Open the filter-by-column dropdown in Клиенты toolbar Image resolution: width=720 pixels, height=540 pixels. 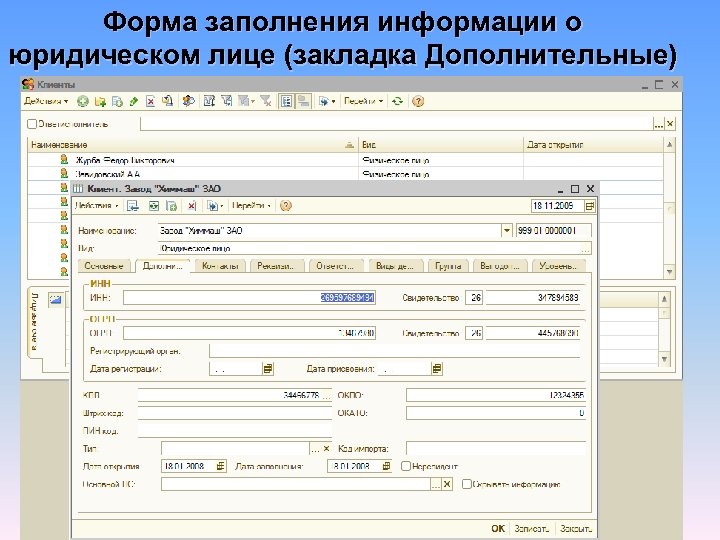pos(246,101)
